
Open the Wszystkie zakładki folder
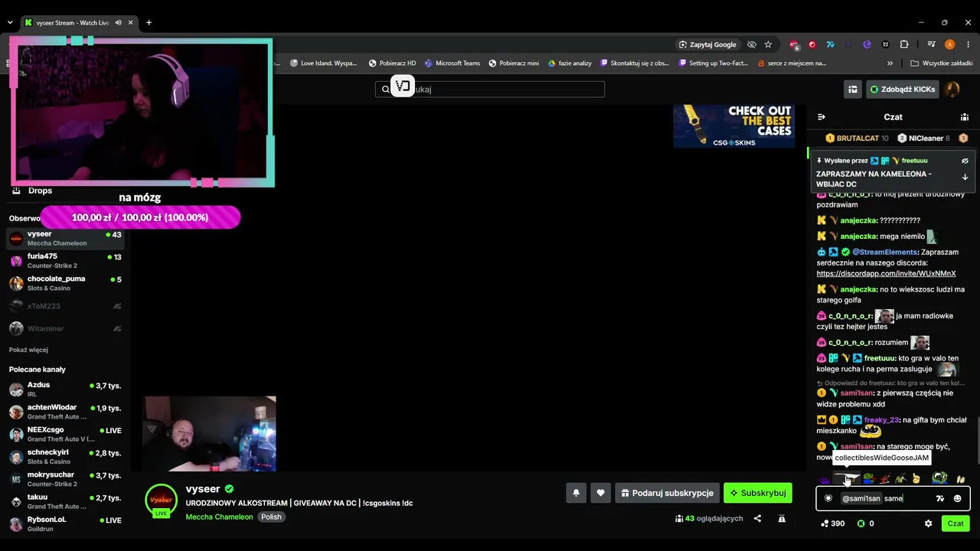(x=942, y=64)
